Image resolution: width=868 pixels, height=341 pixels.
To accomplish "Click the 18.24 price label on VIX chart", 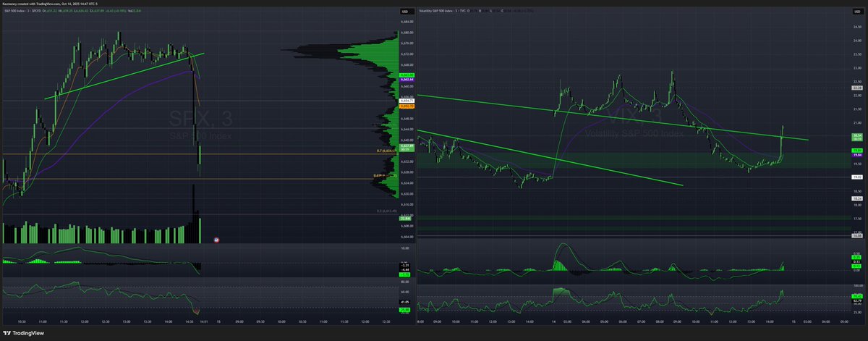I will (x=856, y=198).
